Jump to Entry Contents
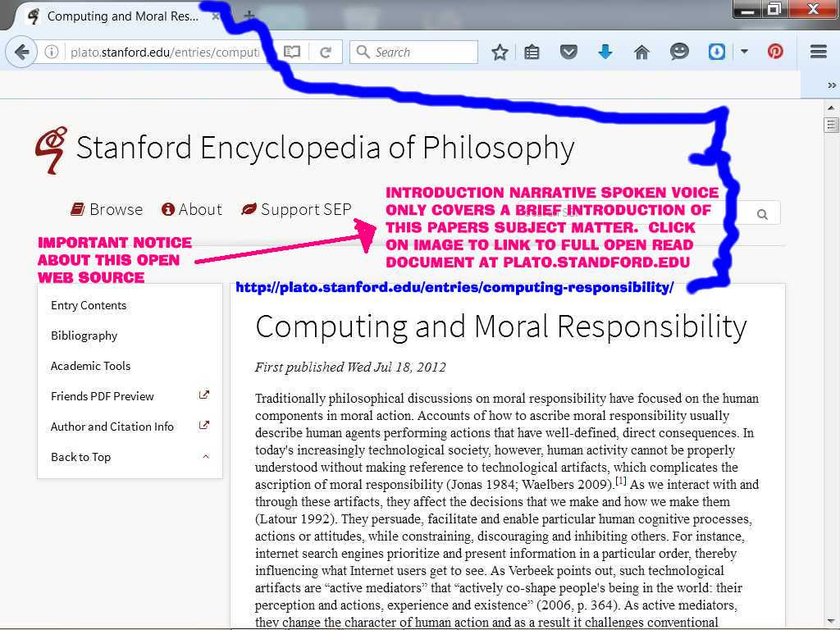This screenshot has height=630, width=840. [89, 305]
